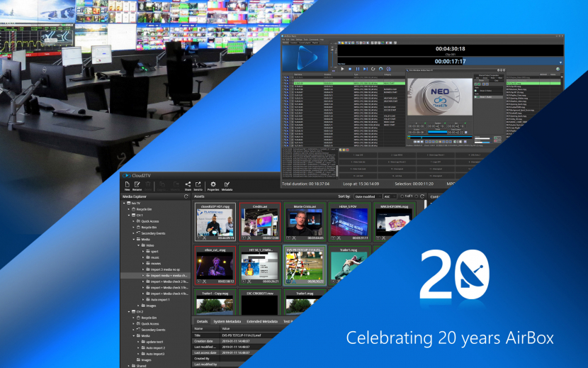The height and width of the screenshot is (368, 588).
Task: Collapse the Video folder node
Action: pos(138,245)
